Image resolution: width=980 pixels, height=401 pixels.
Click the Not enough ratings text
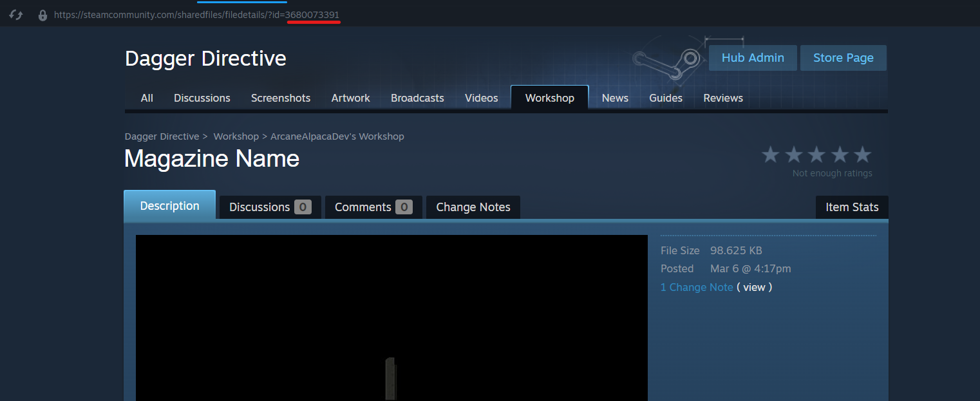pyautogui.click(x=833, y=173)
